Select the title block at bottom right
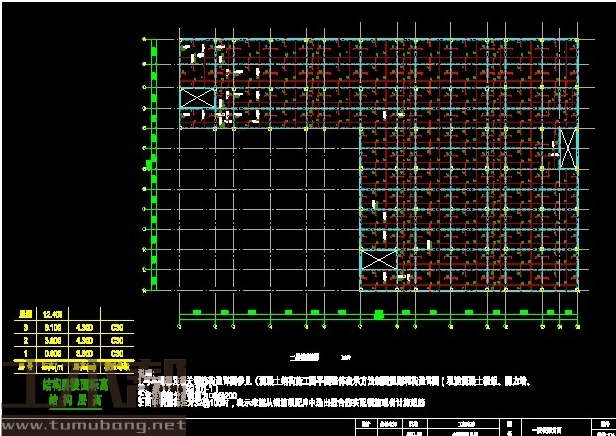This screenshot has height=436, width=616. pos(480,427)
